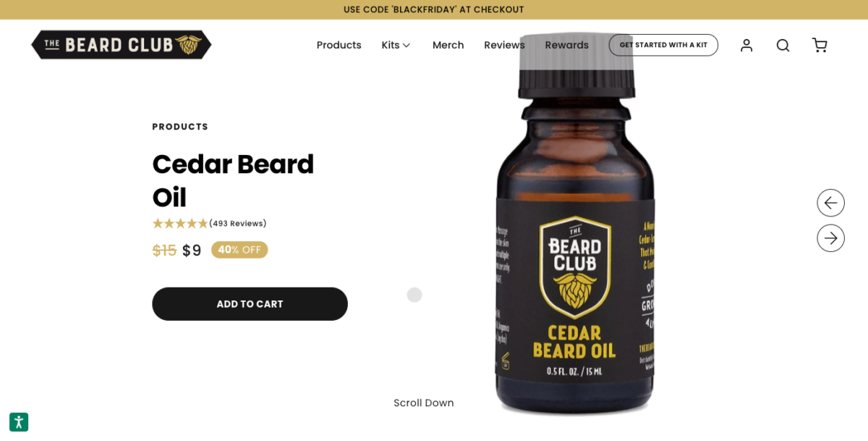
Task: Go to next product with right arrow
Action: point(830,238)
